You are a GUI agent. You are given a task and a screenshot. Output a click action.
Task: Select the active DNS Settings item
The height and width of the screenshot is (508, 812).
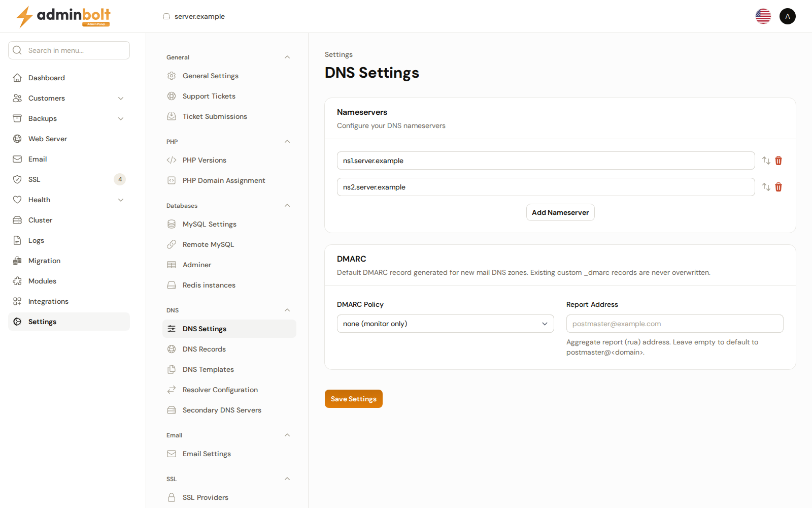coord(229,329)
